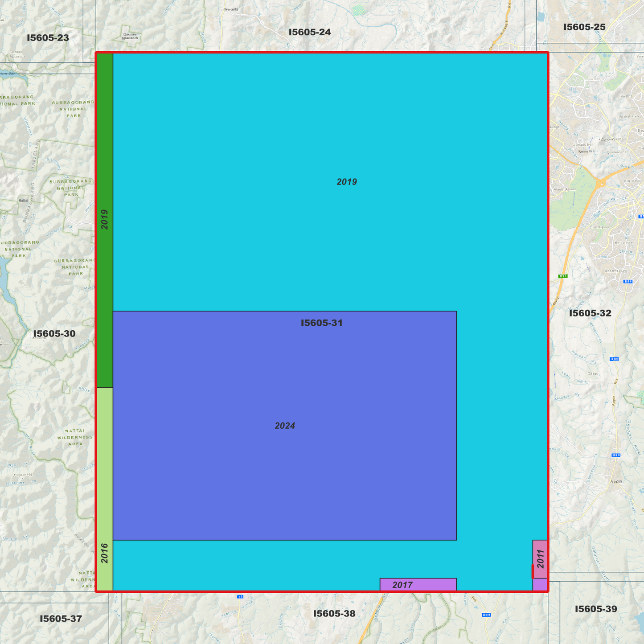
Task: Collapse the cyan 2019 overlay
Action: 348,182
